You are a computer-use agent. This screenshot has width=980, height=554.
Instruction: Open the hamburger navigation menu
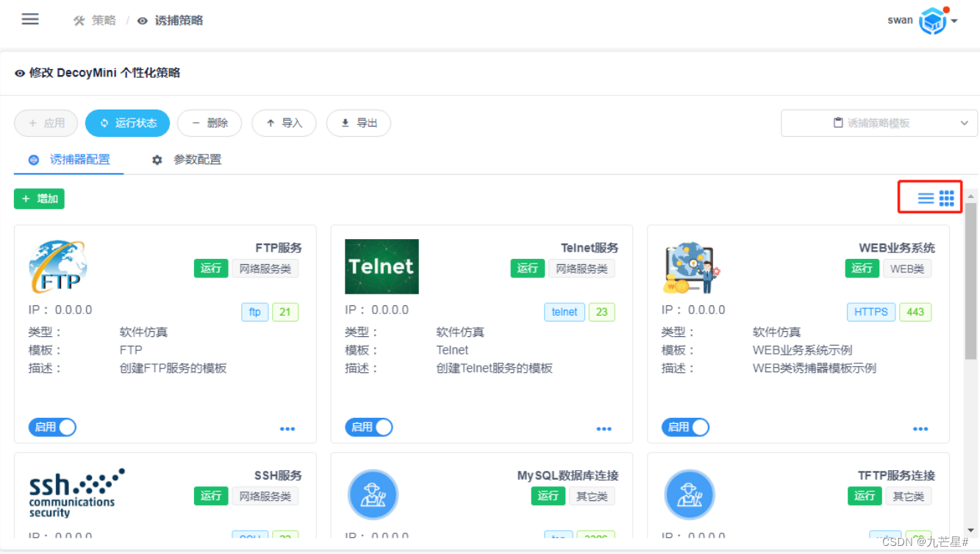(30, 19)
